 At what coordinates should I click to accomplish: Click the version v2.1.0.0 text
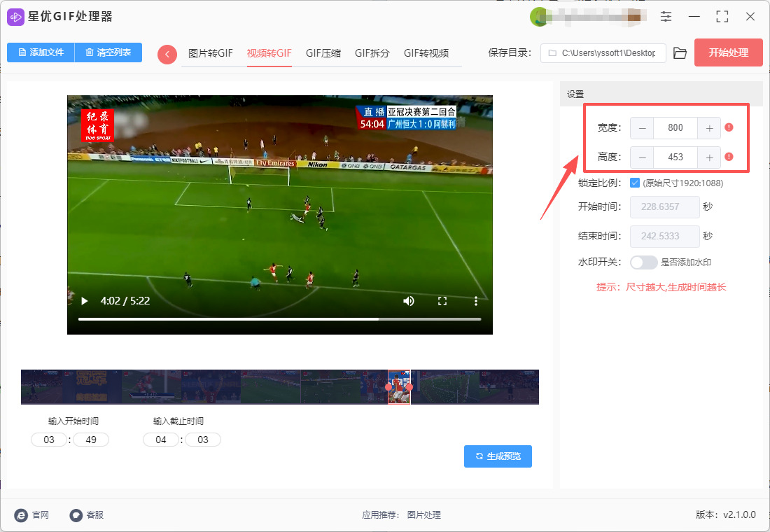725,514
